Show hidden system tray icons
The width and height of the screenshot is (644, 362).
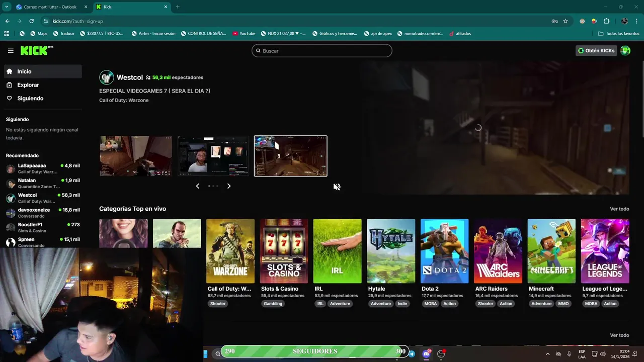tap(547, 354)
